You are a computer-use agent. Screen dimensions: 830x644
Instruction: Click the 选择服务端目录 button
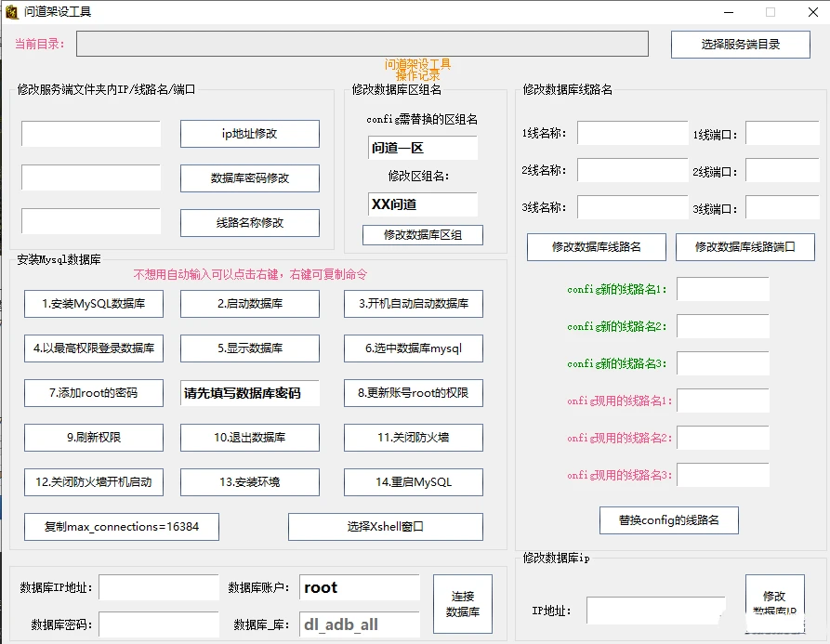(739, 44)
